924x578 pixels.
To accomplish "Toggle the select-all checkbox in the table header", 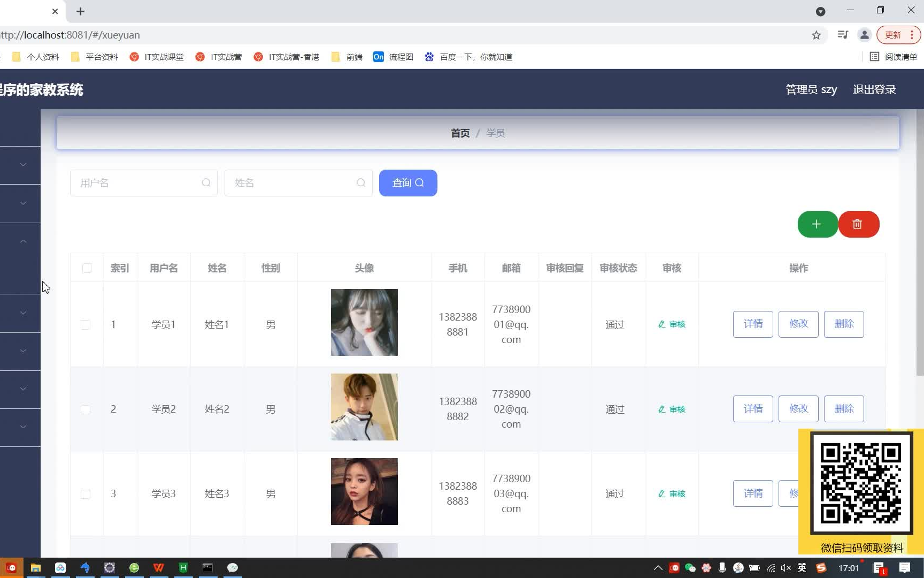I will 87,268.
